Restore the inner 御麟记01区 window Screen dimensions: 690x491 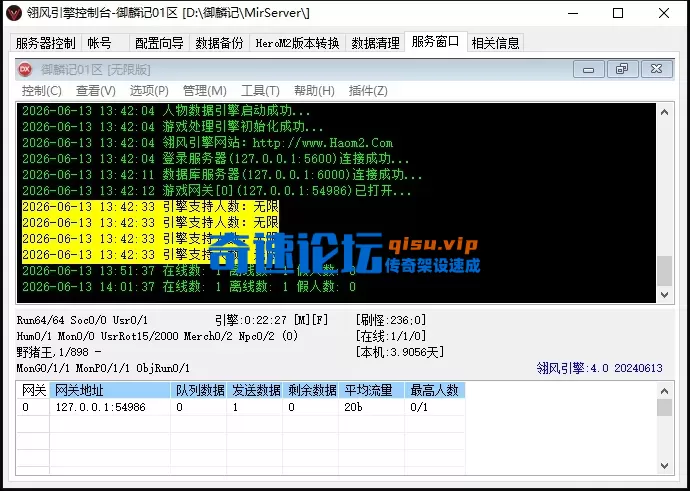point(622,70)
